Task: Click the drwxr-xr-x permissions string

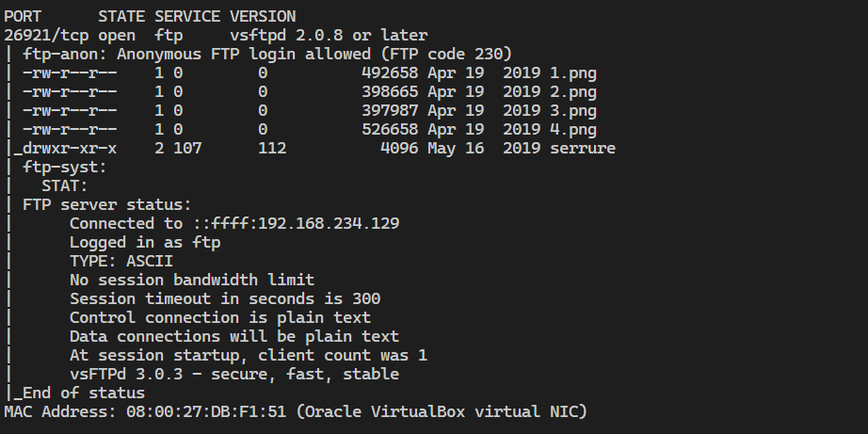Action: pos(70,149)
